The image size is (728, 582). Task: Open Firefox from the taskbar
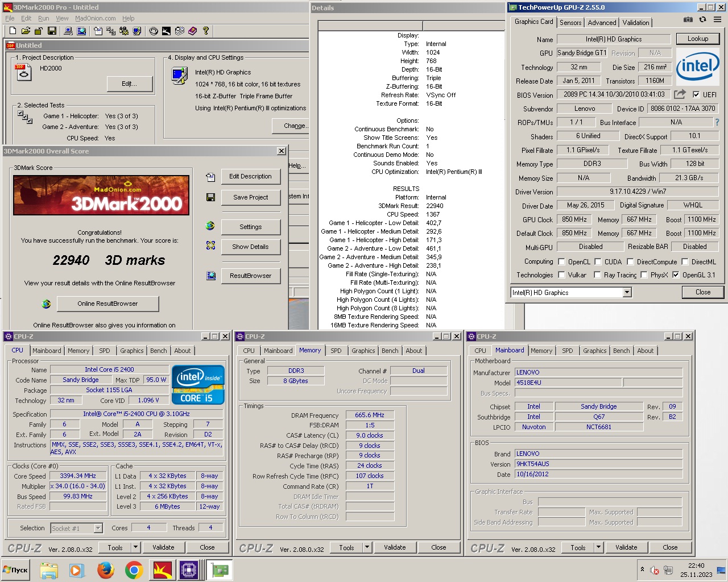coord(105,570)
